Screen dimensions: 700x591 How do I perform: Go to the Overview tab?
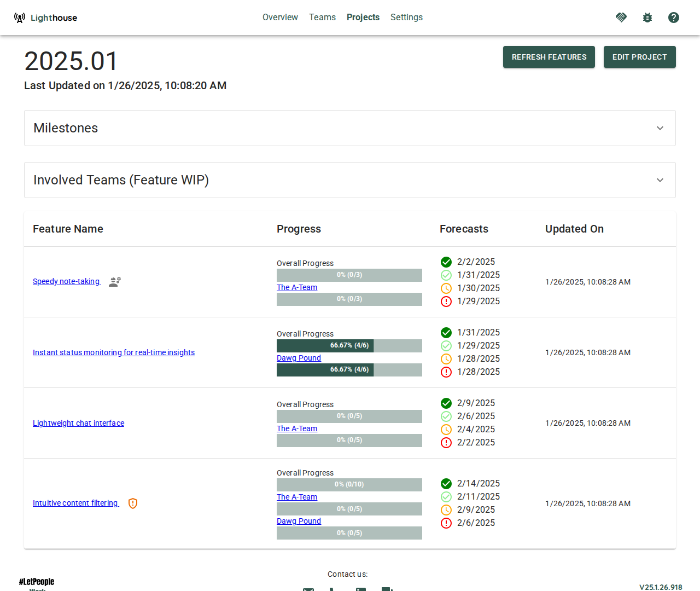pos(280,18)
